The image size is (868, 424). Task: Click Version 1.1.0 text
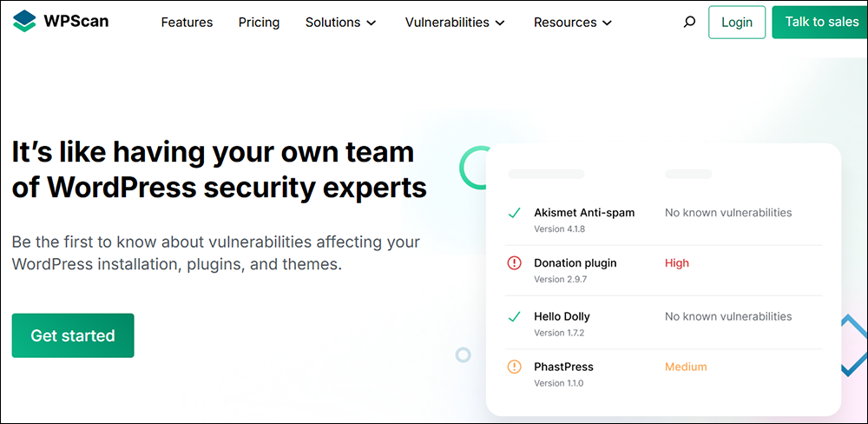coord(558,383)
